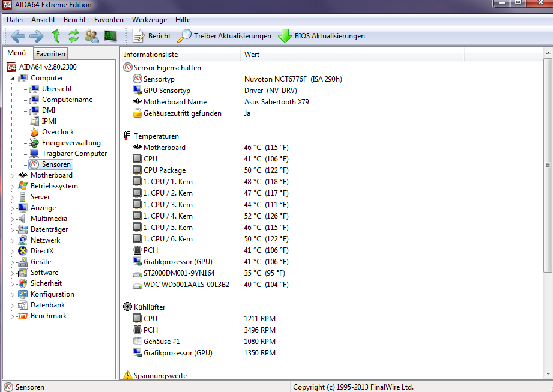Switch to the Favoriten tab
Image resolution: width=553 pixels, height=392 pixels.
click(x=50, y=54)
